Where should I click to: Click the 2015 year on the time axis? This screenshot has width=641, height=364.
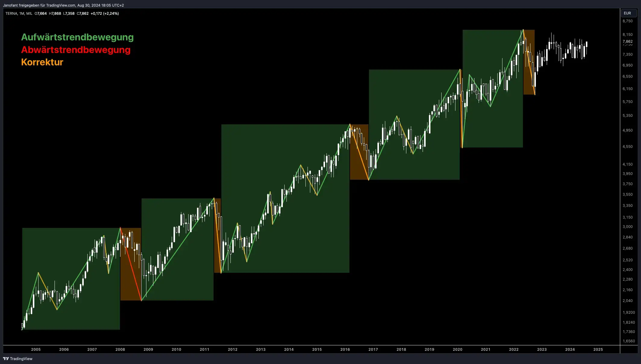tap(317, 350)
